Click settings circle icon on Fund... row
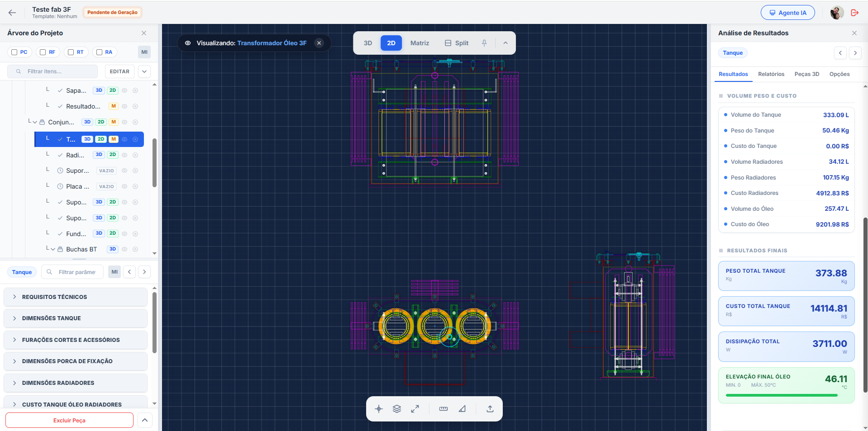Image resolution: width=868 pixels, height=431 pixels. coord(135,234)
